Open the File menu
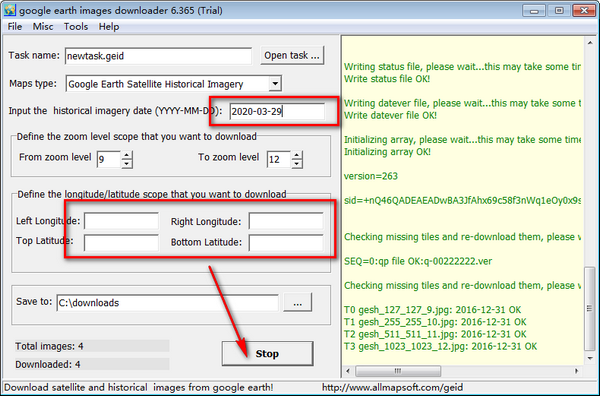Screen dimensions: 600x396 15,27
